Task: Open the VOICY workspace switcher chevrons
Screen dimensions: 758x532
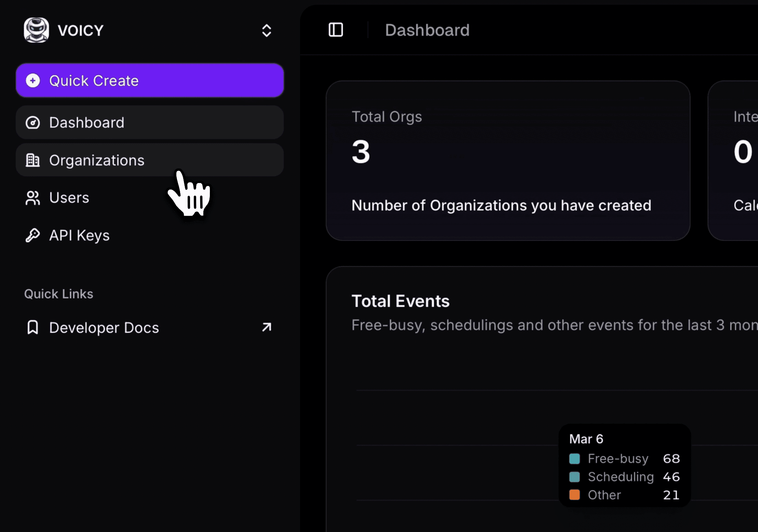Action: coord(267,30)
